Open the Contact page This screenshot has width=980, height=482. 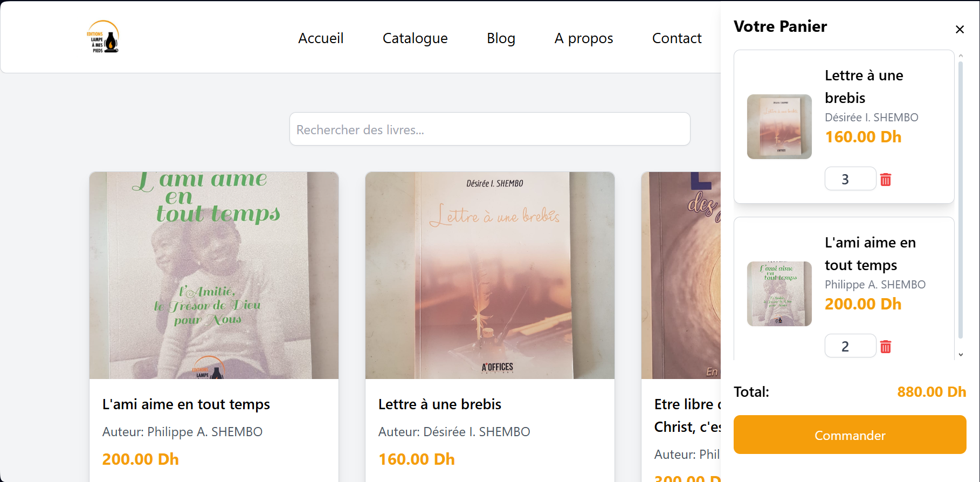pos(677,38)
